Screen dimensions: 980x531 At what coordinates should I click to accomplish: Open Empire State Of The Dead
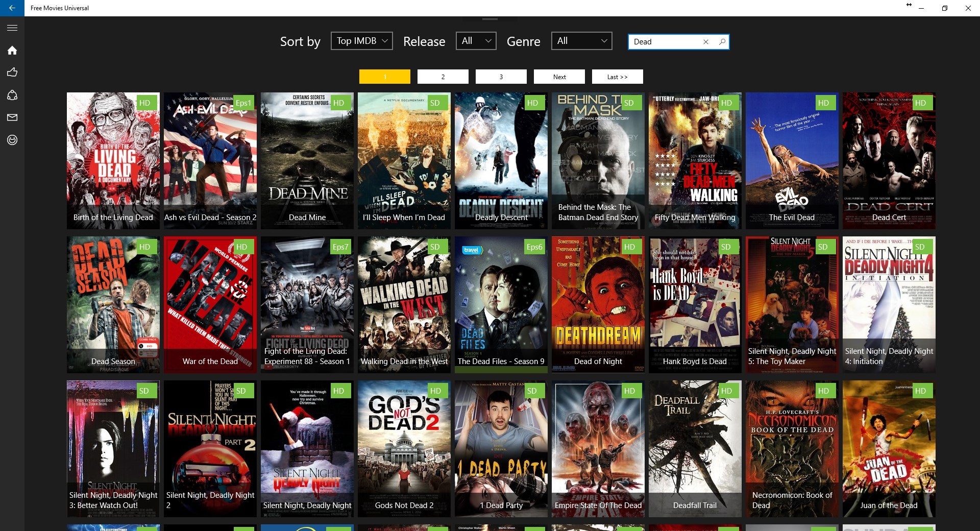(x=598, y=449)
